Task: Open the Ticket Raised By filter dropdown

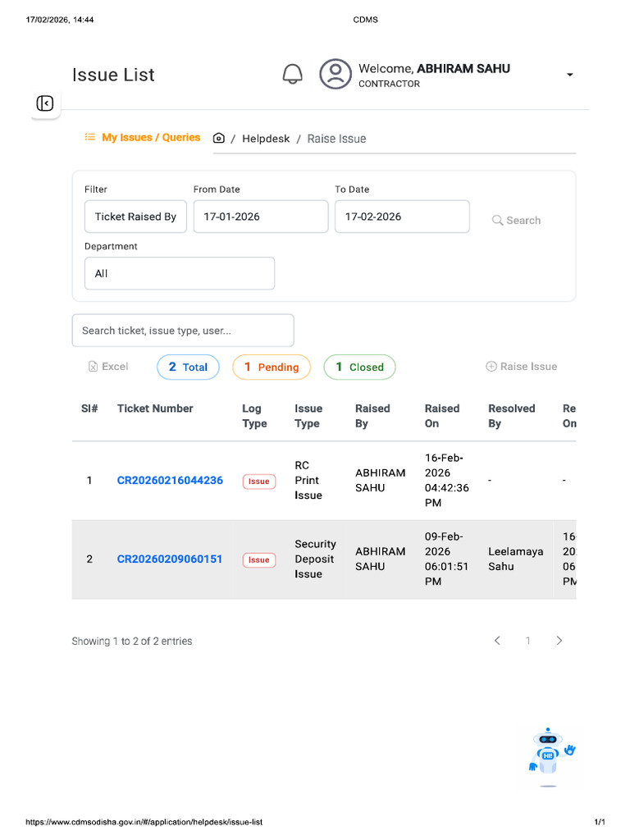Action: (135, 217)
